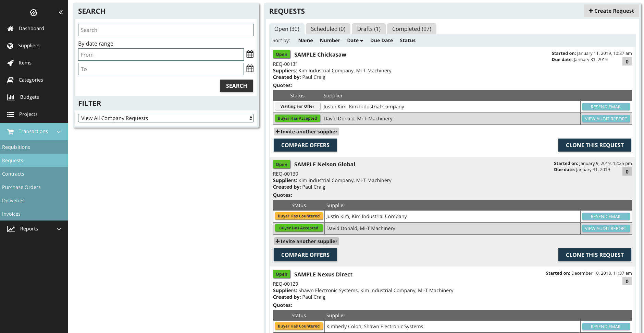Click Create Request
The width and height of the screenshot is (644, 333).
[x=611, y=11]
